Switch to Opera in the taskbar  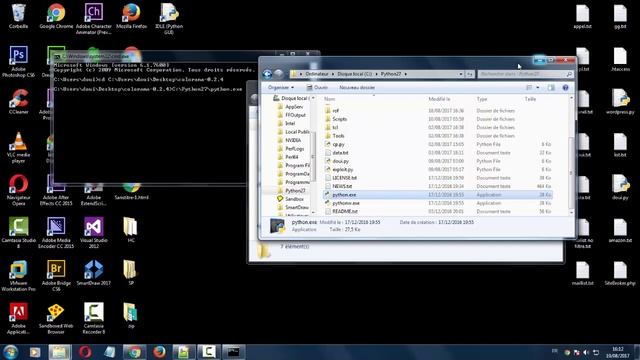[85, 352]
